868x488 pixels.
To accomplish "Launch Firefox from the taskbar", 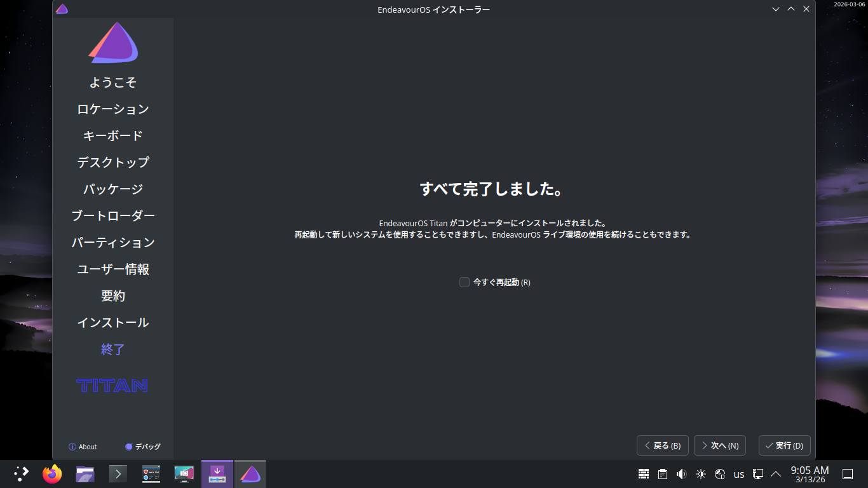I will click(52, 474).
